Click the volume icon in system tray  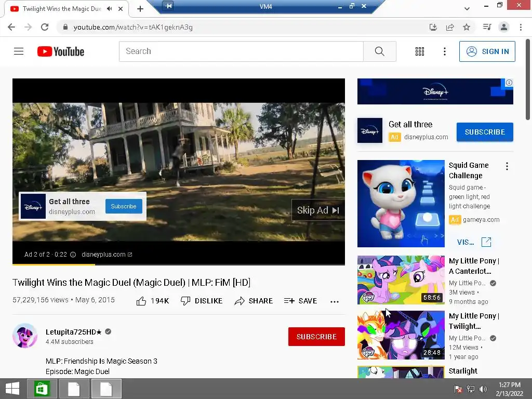pyautogui.click(x=483, y=389)
